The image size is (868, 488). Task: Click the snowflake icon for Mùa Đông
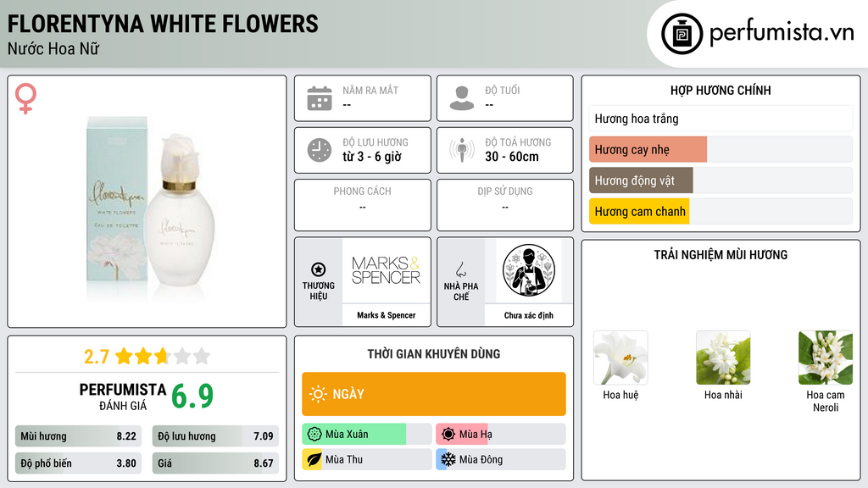click(448, 459)
